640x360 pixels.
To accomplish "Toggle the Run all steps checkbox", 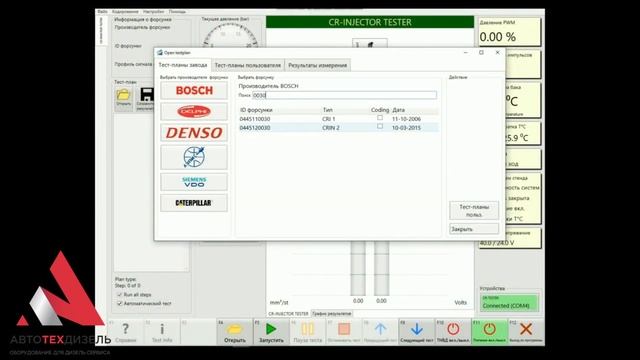I will point(120,295).
